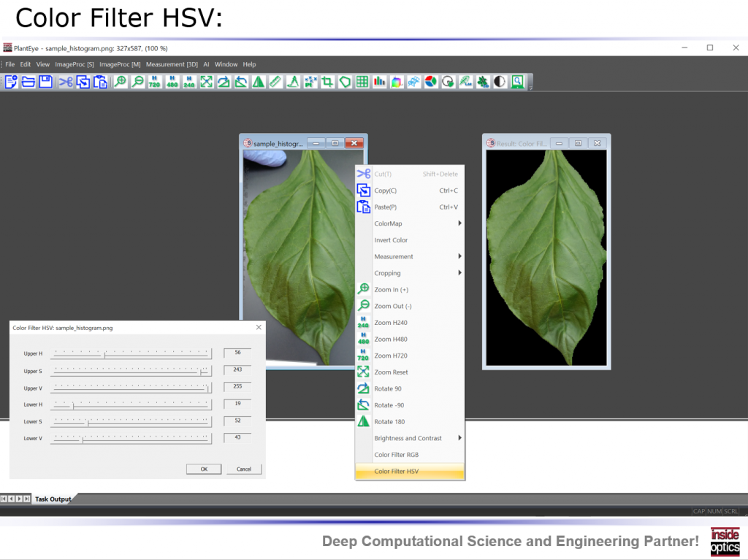The height and width of the screenshot is (560, 748).
Task: Click the scissors Cut icon in toolbar
Action: coord(66,82)
